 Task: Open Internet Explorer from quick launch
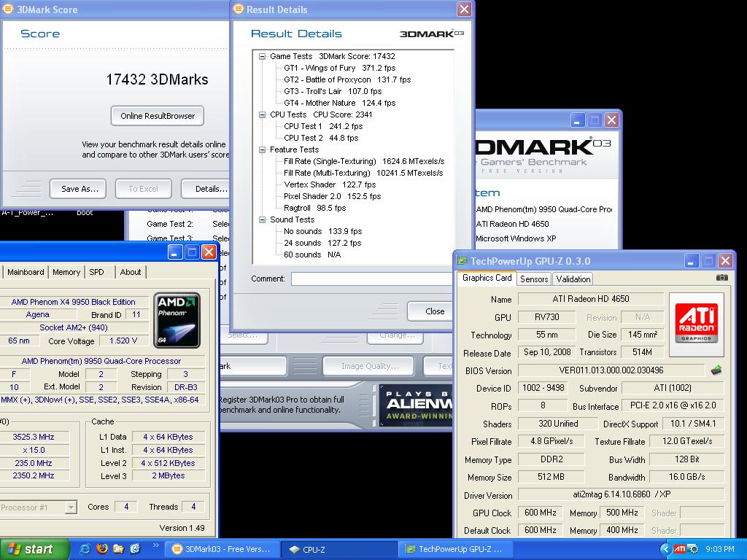85,549
